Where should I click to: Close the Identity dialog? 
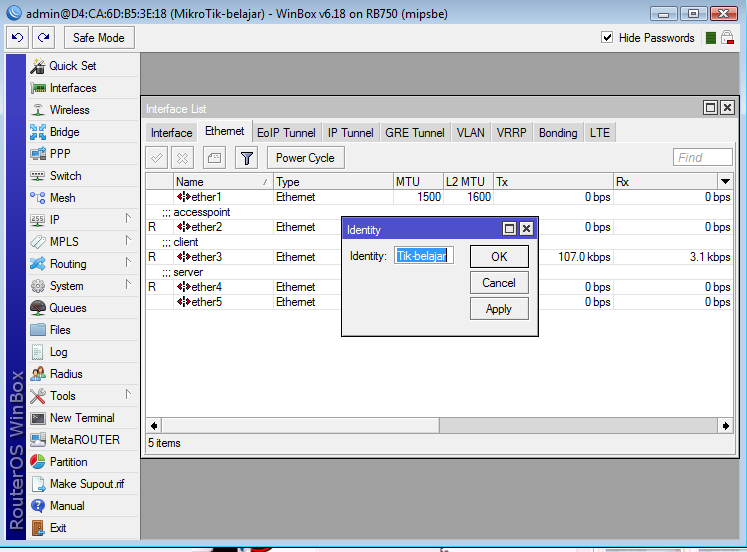point(526,229)
